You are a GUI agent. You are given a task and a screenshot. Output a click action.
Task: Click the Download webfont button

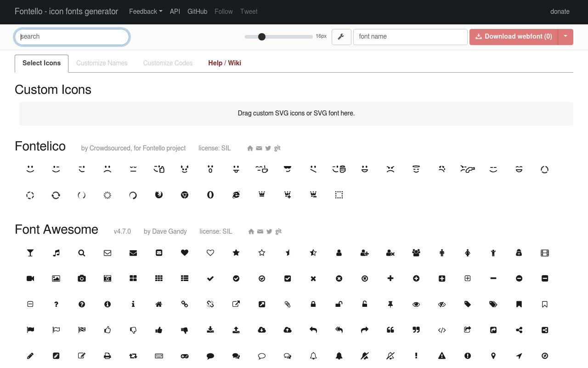pyautogui.click(x=513, y=36)
